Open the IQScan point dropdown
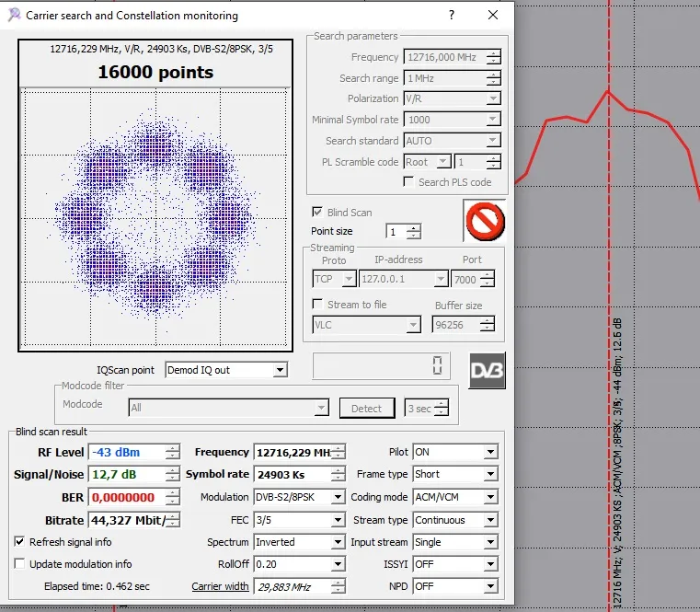 tap(281, 370)
